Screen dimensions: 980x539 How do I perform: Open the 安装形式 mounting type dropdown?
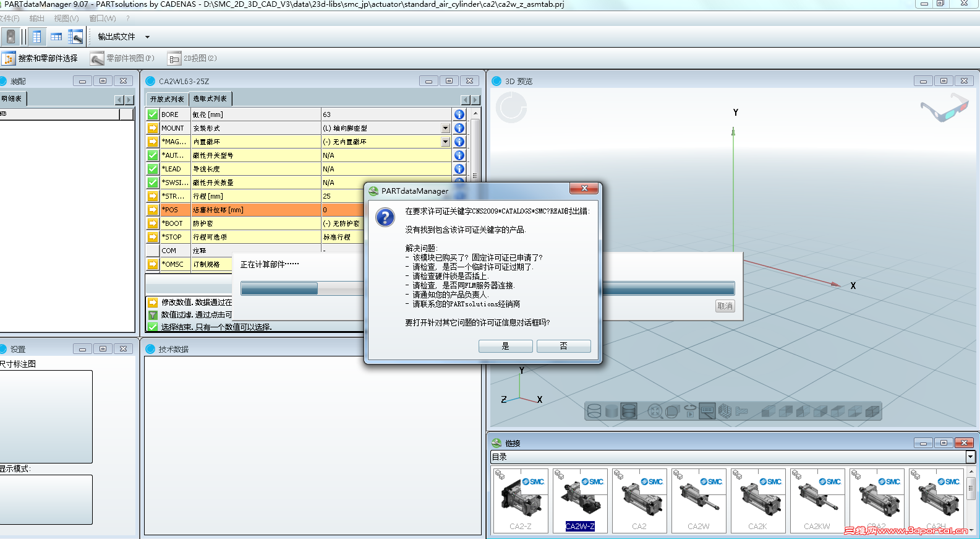pyautogui.click(x=445, y=128)
